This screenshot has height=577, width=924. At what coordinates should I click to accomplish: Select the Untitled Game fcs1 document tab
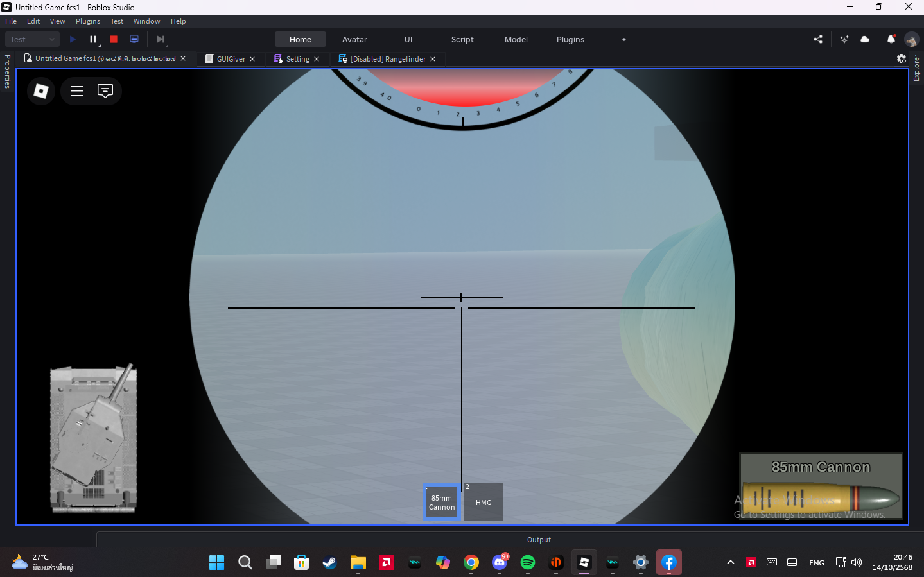pos(105,58)
